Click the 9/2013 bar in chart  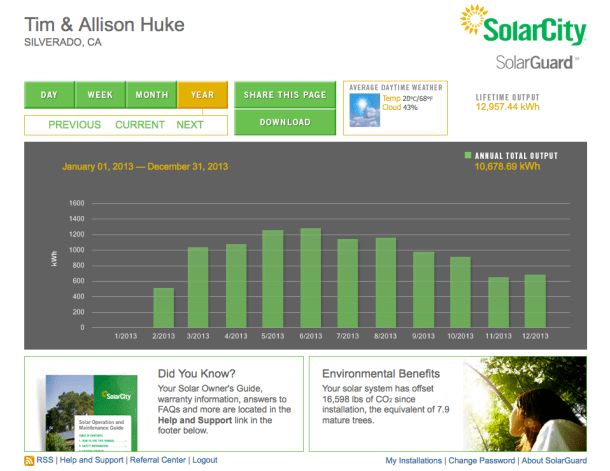pos(423,290)
